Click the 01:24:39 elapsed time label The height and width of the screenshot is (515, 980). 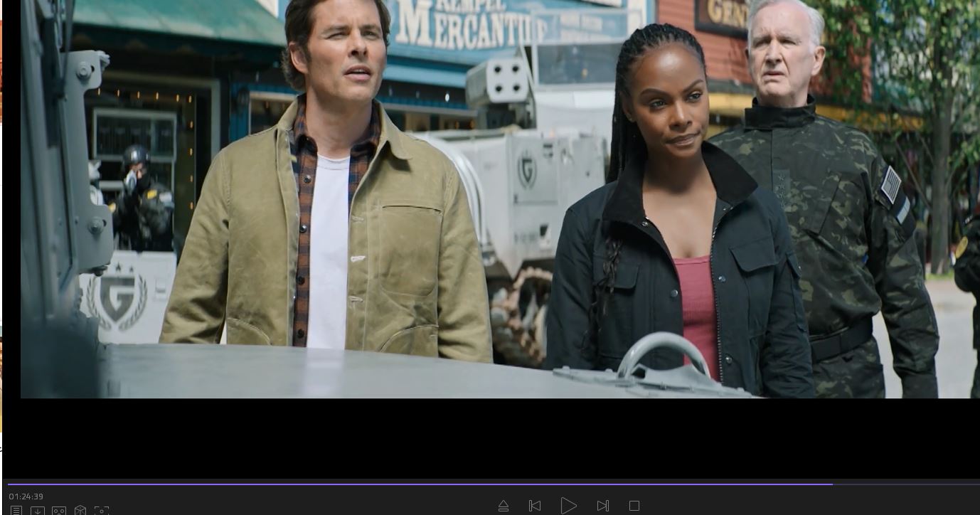tap(26, 497)
